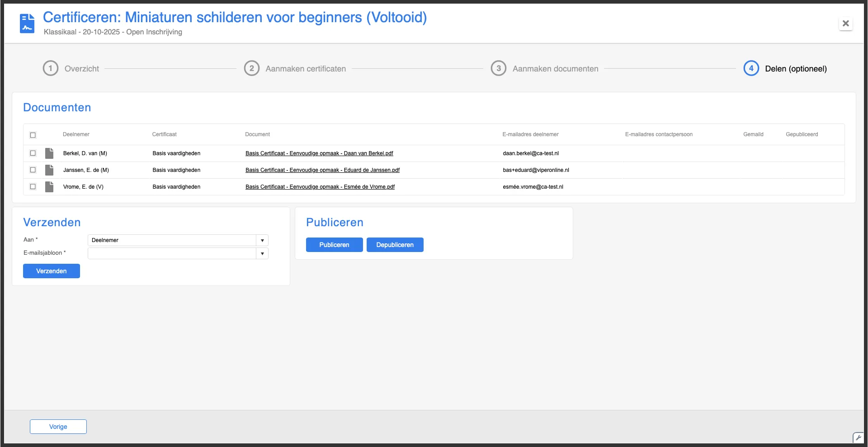The image size is (868, 447).
Task: Click the Deelnemer column header
Action: pos(76,134)
